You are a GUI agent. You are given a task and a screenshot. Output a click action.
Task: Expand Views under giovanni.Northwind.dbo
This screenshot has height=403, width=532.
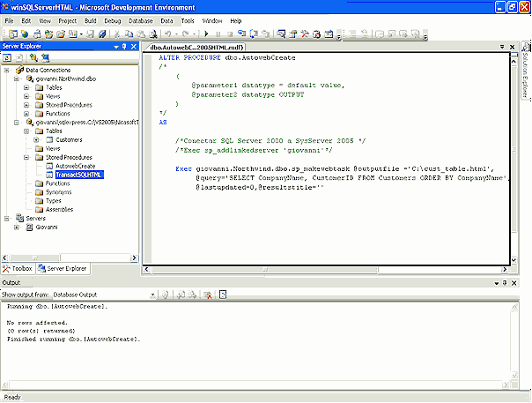pos(26,96)
